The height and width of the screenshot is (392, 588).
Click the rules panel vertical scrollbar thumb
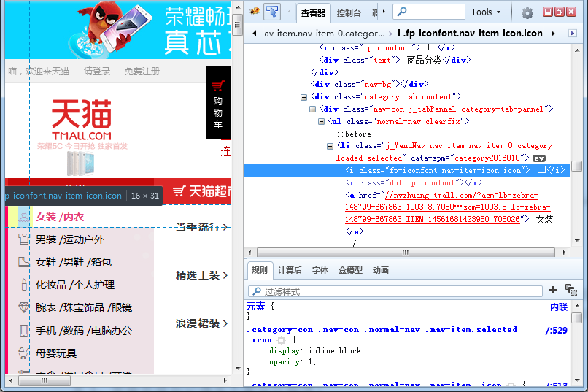point(577,318)
